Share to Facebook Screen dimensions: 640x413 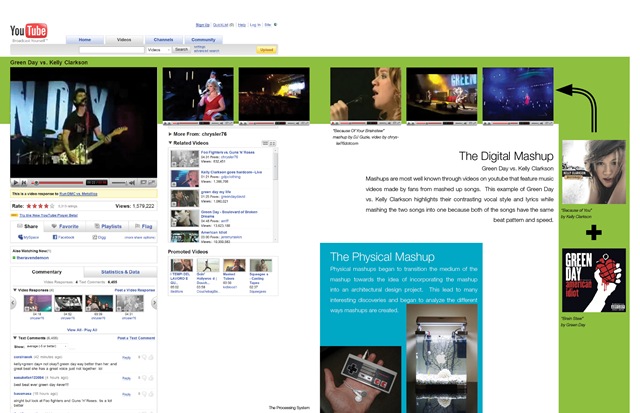[63, 237]
